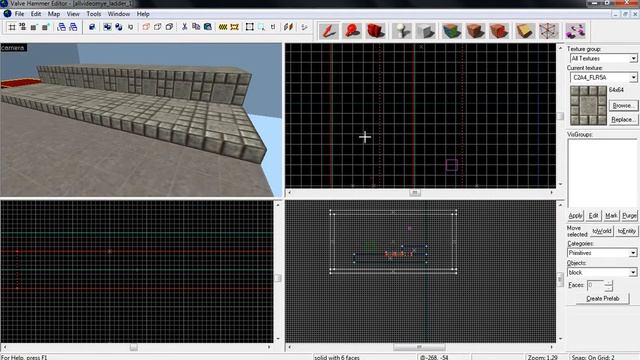This screenshot has height=360, width=640.
Task: Click the Paste toolbar icon
Action: pos(207,27)
